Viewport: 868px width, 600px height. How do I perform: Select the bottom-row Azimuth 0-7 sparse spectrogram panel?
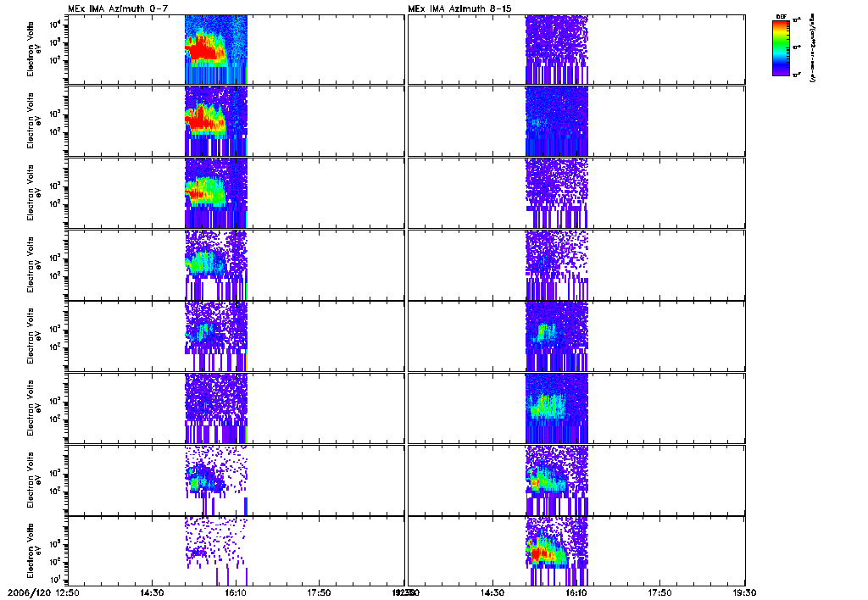click(236, 551)
